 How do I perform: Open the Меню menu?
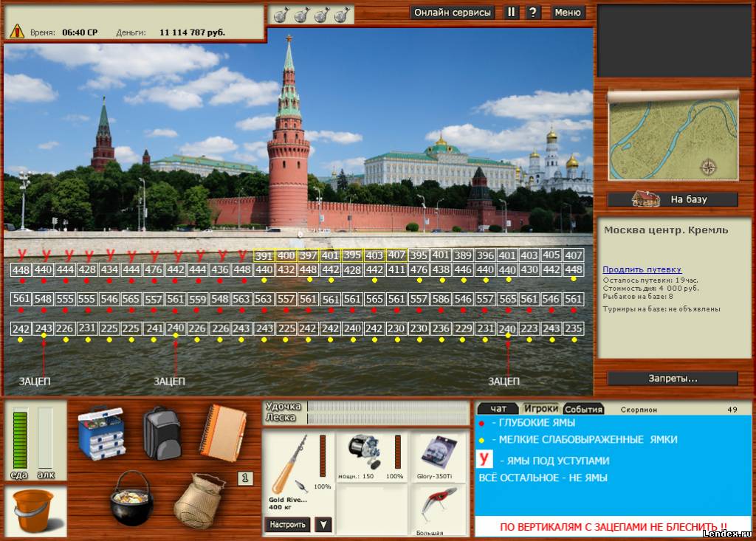(568, 13)
